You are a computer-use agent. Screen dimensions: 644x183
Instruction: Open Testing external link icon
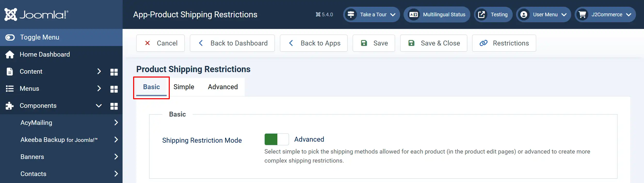tap(481, 14)
